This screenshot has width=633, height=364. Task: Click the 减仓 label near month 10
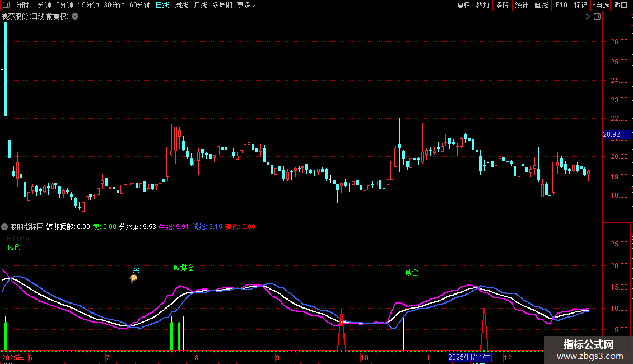[411, 272]
